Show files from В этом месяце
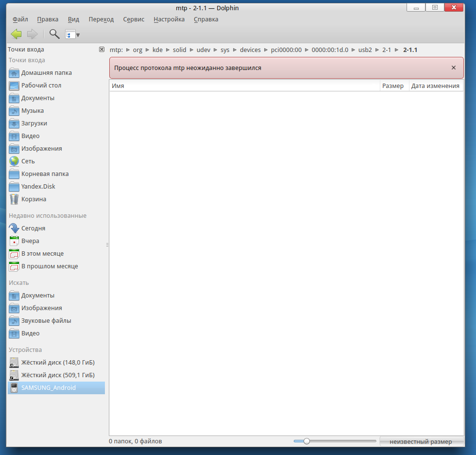This screenshot has height=455, width=476. point(56,254)
